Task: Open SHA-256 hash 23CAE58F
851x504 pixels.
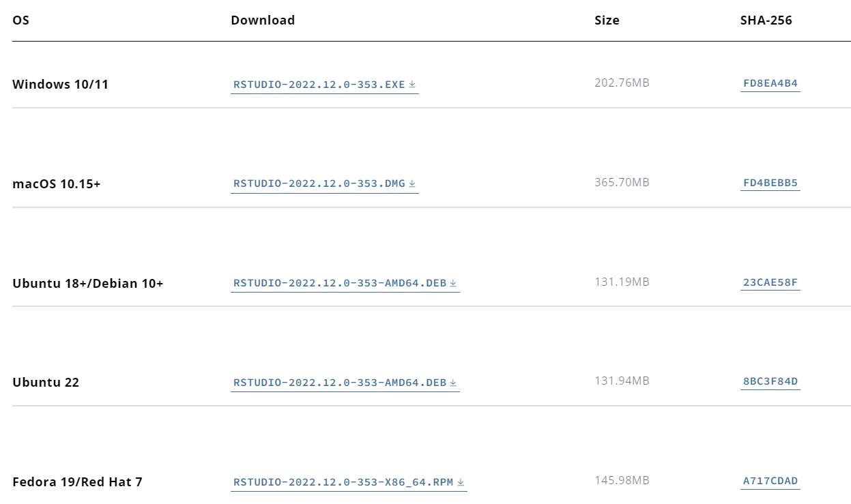Action: pos(770,282)
